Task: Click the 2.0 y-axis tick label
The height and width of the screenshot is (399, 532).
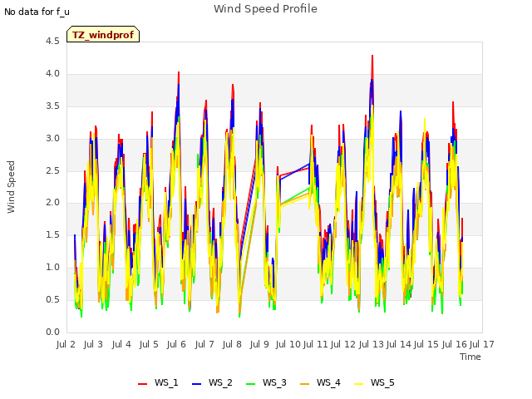Action: (52, 202)
